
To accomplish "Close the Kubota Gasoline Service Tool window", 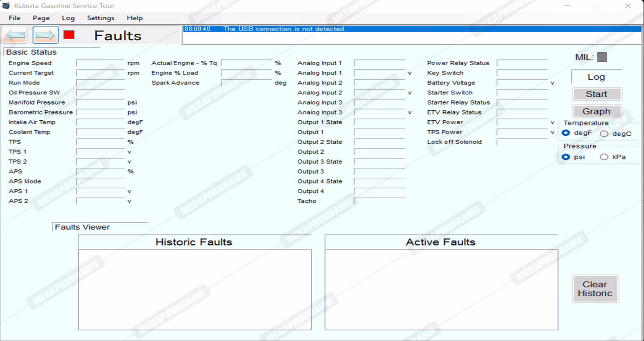I will tap(627, 6).
